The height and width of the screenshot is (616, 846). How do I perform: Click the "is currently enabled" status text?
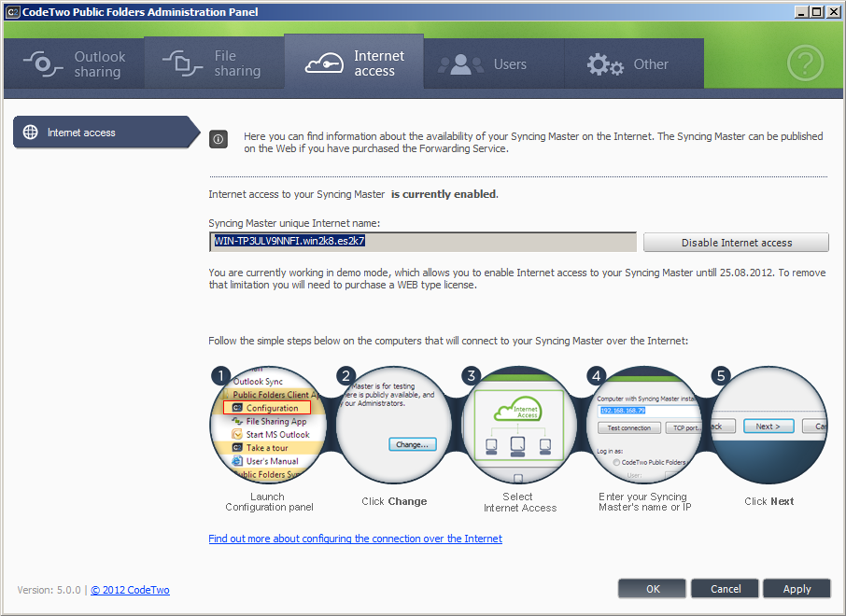point(444,194)
